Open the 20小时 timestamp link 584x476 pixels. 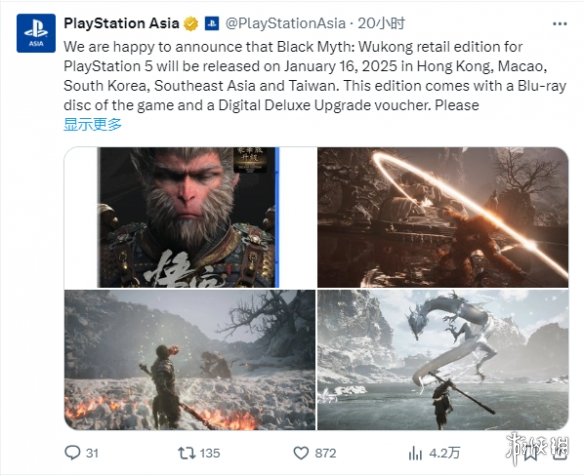pyautogui.click(x=381, y=23)
